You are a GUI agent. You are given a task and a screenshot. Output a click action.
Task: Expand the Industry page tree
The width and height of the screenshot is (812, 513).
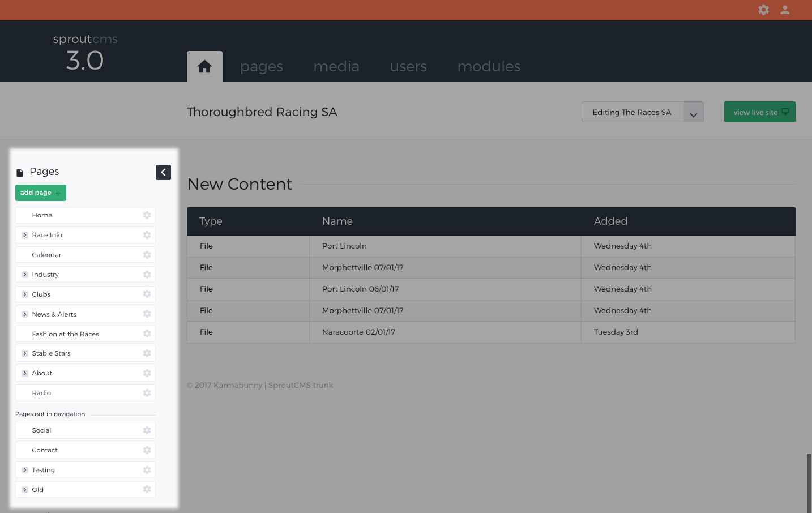pyautogui.click(x=25, y=275)
